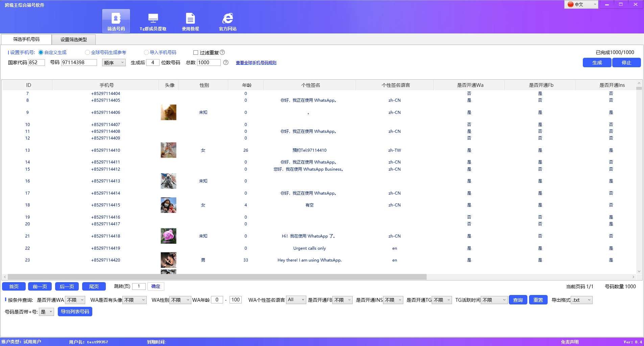The height and width of the screenshot is (346, 644).
Task: Select the 全球号码生成参考 radio button
Action: pos(88,52)
